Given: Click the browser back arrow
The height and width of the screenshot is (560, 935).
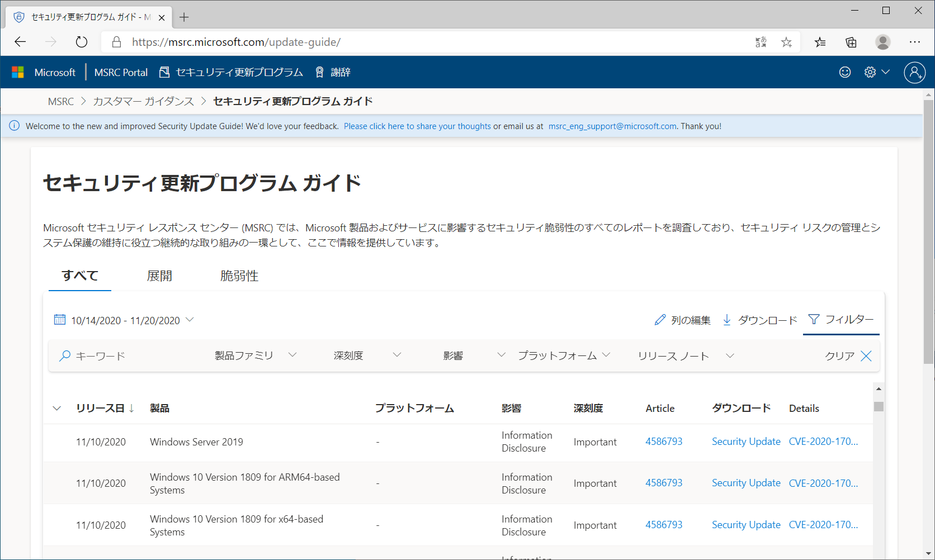Looking at the screenshot, I should [20, 42].
